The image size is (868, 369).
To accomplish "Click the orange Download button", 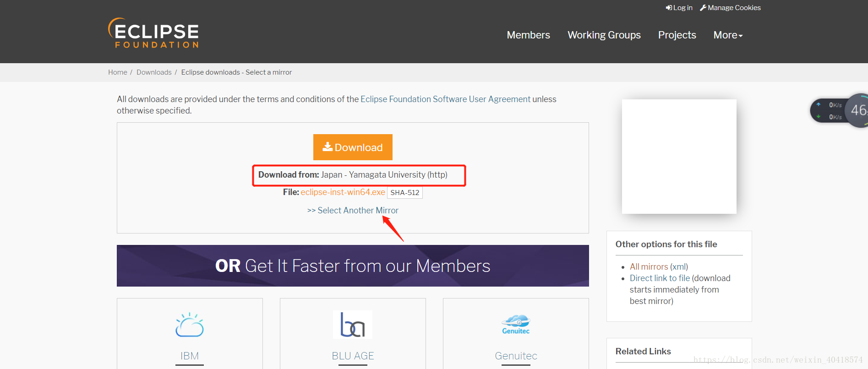I will pos(353,147).
